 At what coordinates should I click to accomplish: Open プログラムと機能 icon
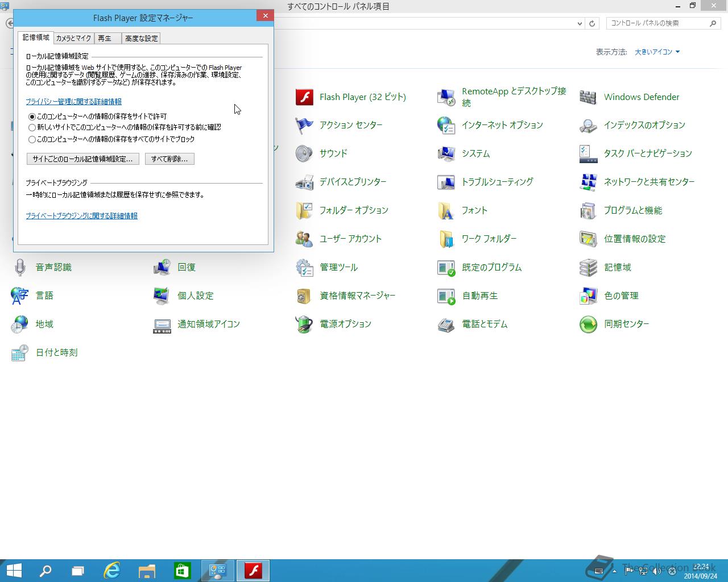point(589,211)
